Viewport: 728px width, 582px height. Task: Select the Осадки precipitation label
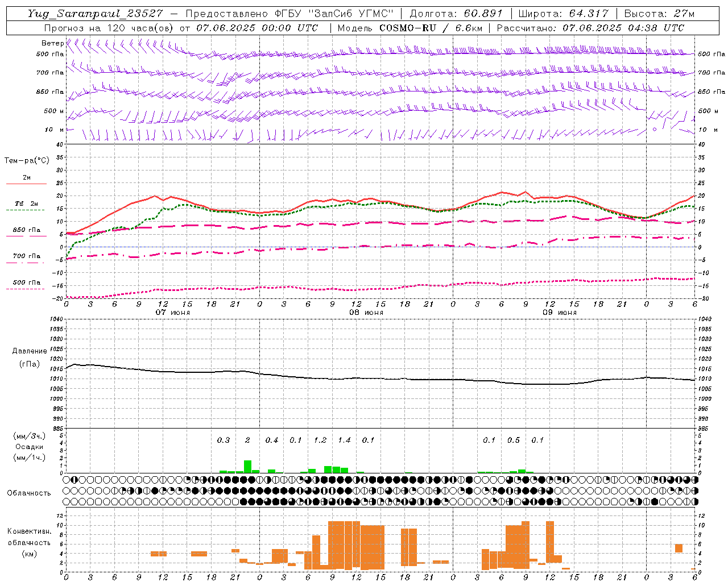coord(29,447)
